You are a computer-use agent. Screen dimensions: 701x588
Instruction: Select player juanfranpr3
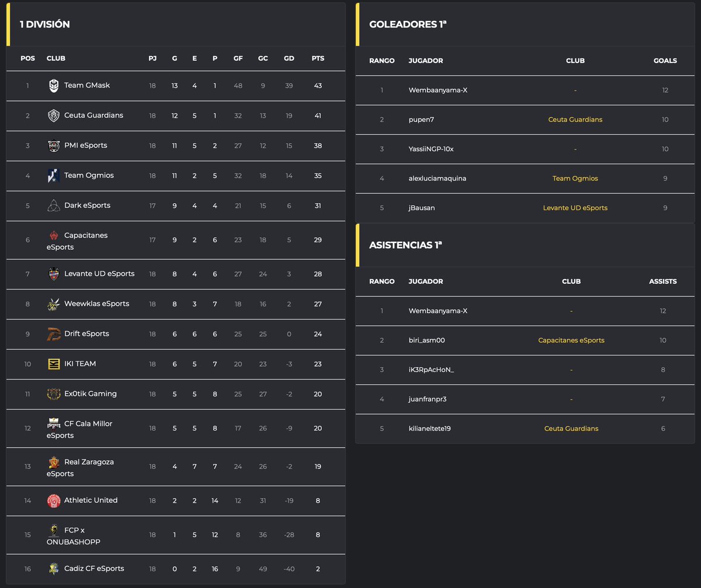(428, 399)
